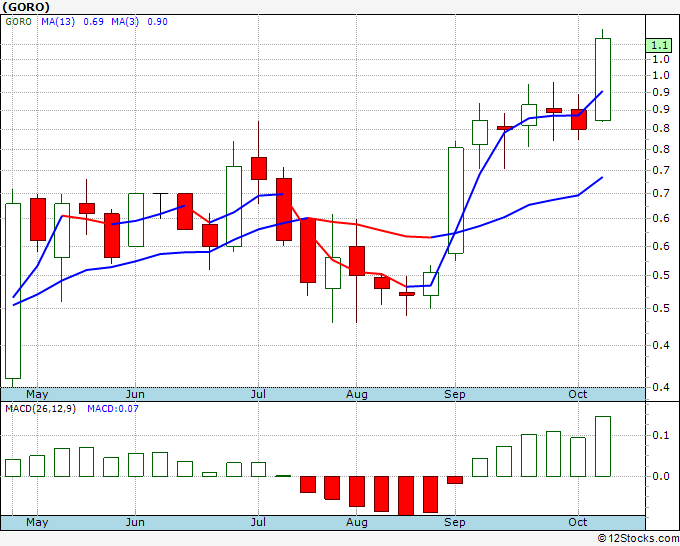
Task: Click Jul on the price chart date axis
Action: click(x=258, y=394)
